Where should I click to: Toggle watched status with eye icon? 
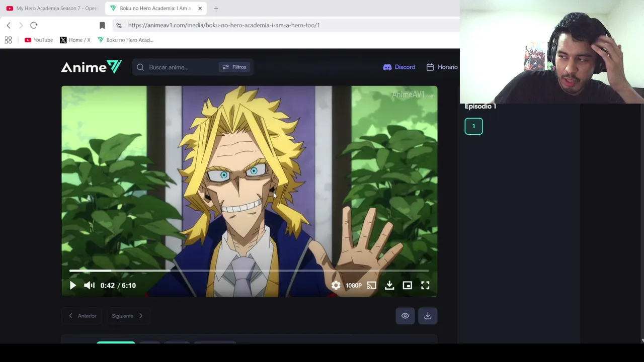405,316
